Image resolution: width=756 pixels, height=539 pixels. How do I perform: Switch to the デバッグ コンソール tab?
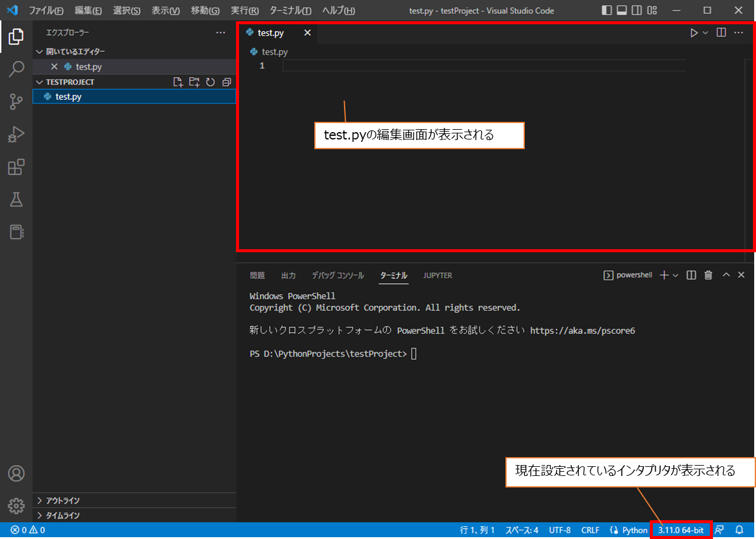coord(338,275)
